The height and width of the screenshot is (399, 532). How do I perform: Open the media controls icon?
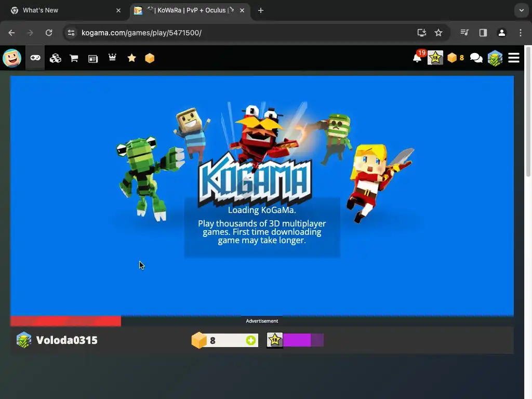(x=464, y=33)
